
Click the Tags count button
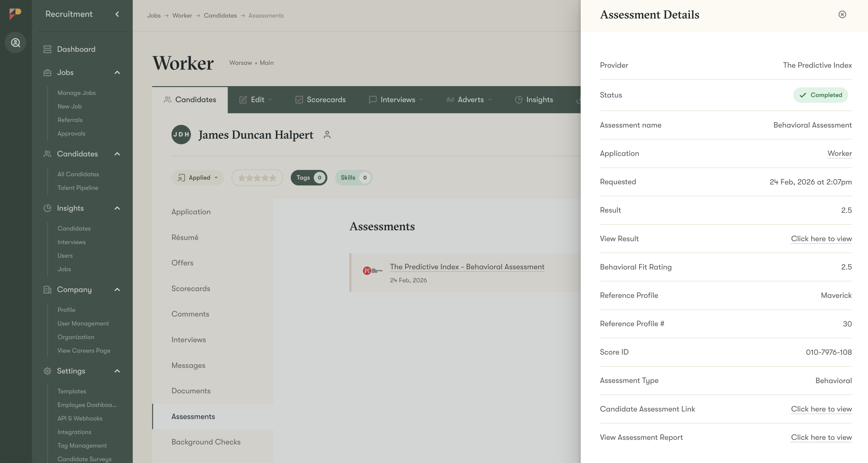pos(309,178)
